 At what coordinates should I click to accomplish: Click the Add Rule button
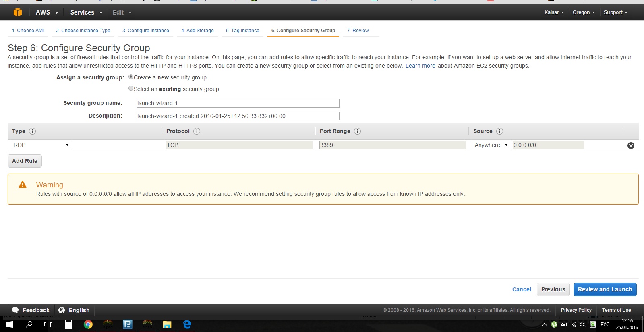(x=25, y=161)
